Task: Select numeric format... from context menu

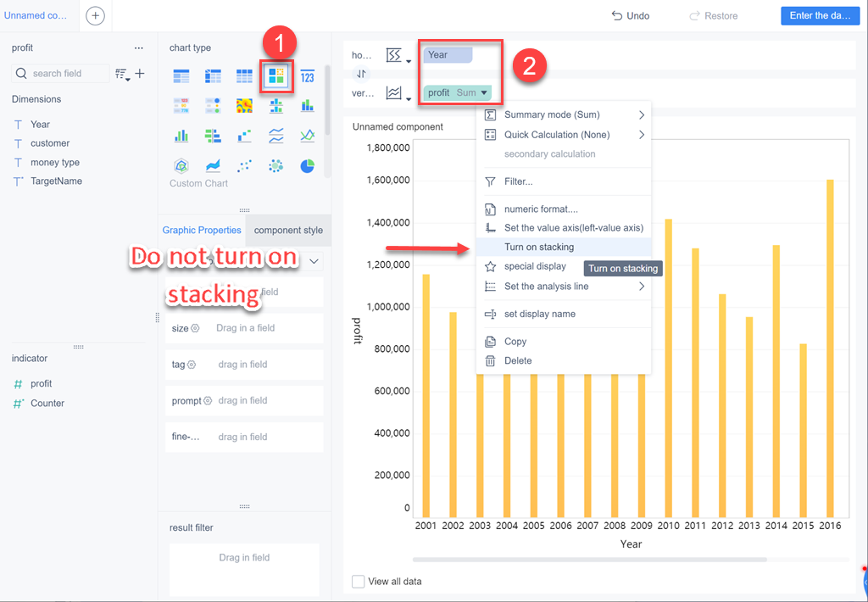Action: pyautogui.click(x=564, y=209)
